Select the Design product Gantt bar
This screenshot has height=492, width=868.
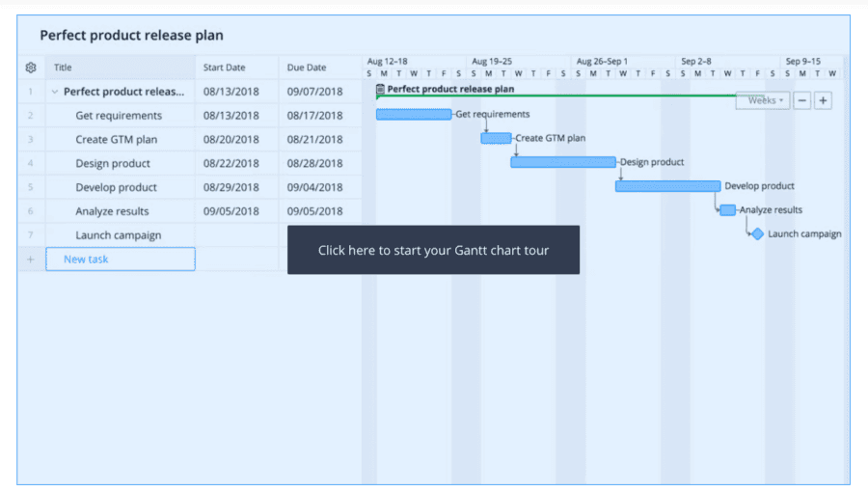click(x=563, y=162)
